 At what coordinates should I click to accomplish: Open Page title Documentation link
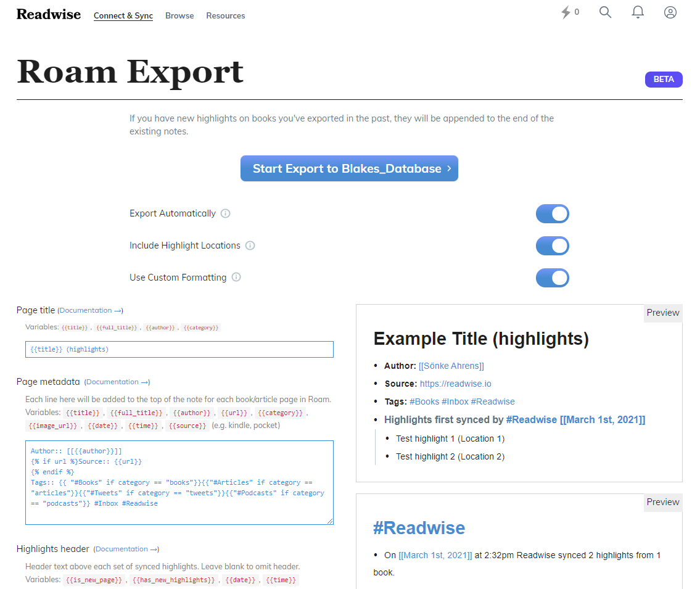click(90, 310)
